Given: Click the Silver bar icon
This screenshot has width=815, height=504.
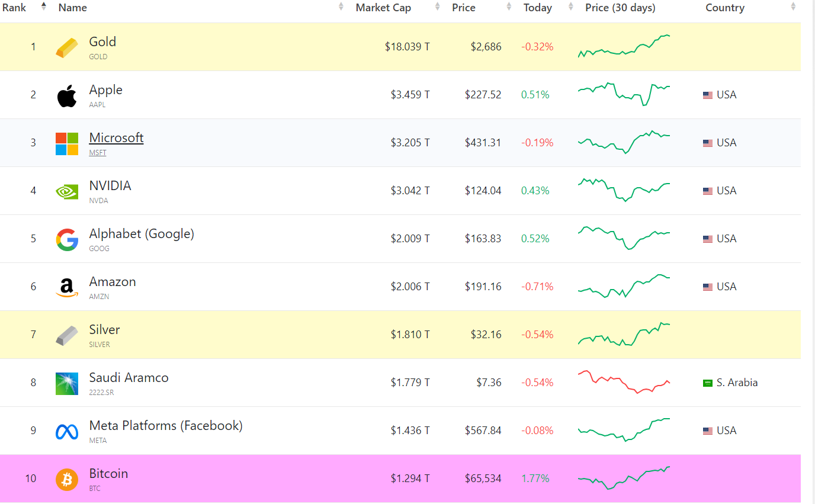Looking at the screenshot, I should coord(67,336).
